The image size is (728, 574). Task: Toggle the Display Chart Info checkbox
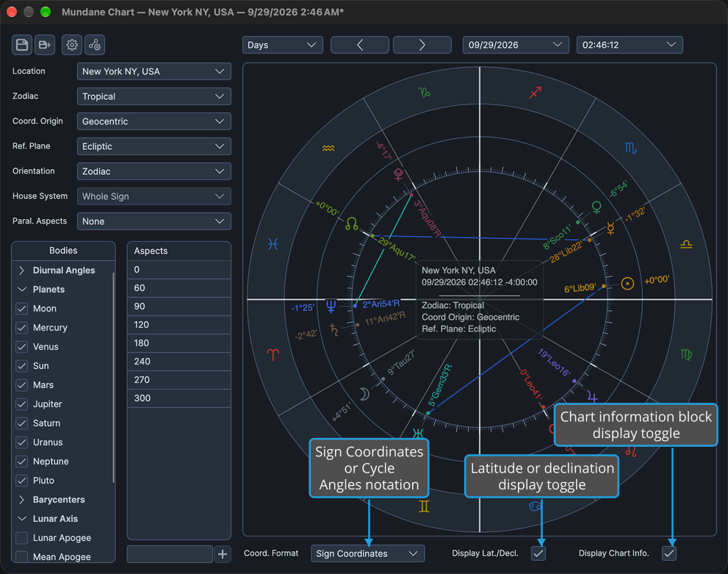pos(669,553)
